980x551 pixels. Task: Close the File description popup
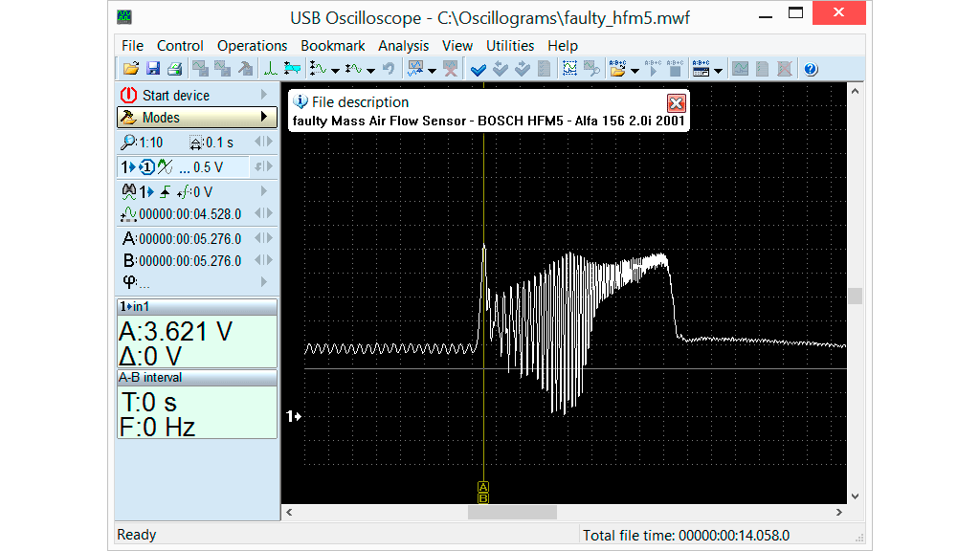click(676, 103)
